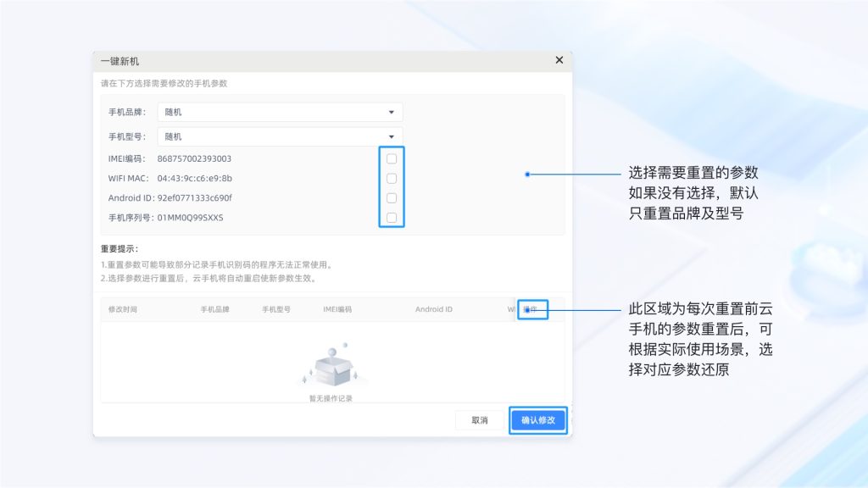Check the Android ID checkbox
The height and width of the screenshot is (488, 868).
[x=392, y=198]
